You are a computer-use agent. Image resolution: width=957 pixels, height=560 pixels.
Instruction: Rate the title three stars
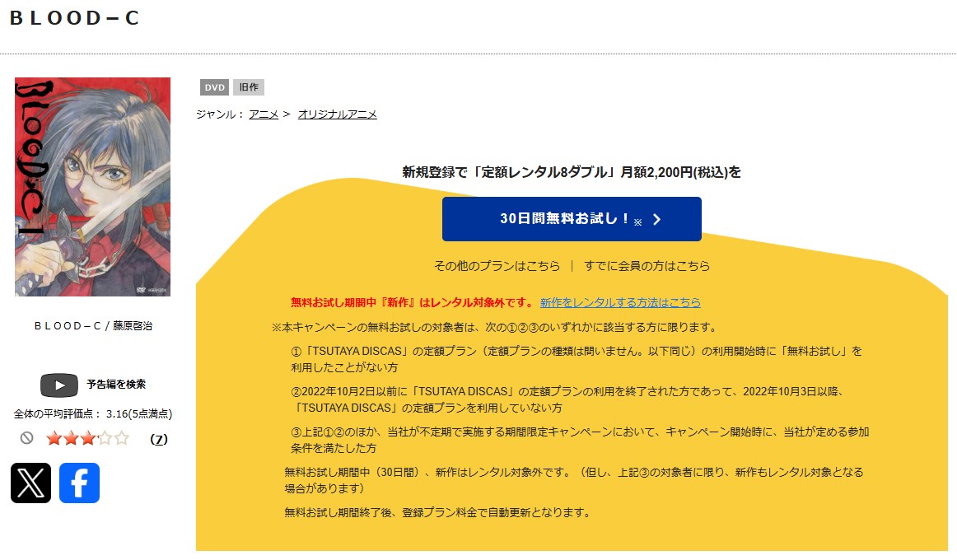tap(88, 438)
